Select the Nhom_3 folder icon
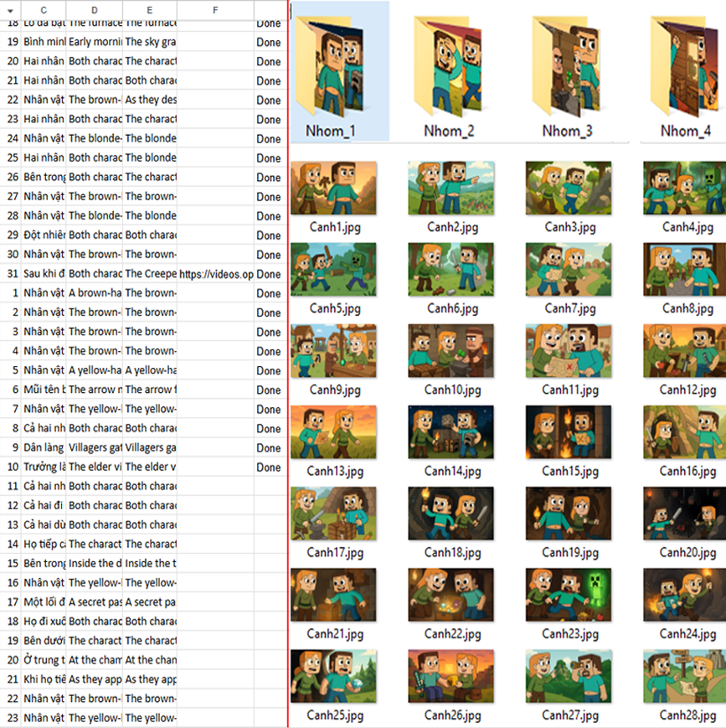This screenshot has height=728, width=726. pyautogui.click(x=567, y=66)
